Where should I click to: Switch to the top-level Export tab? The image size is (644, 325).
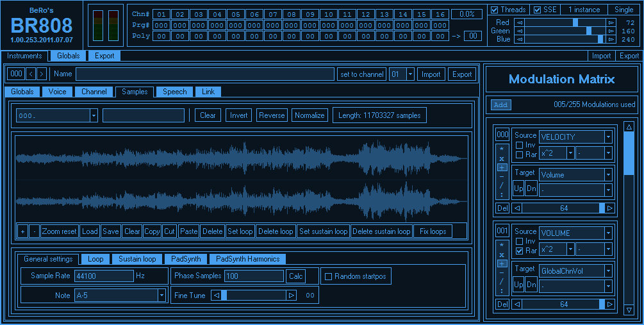[x=104, y=56]
